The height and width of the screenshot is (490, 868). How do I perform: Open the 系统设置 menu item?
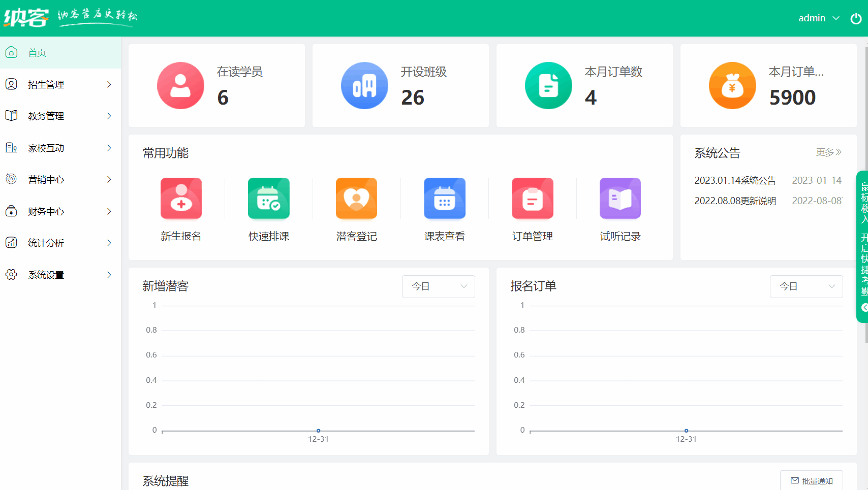46,275
